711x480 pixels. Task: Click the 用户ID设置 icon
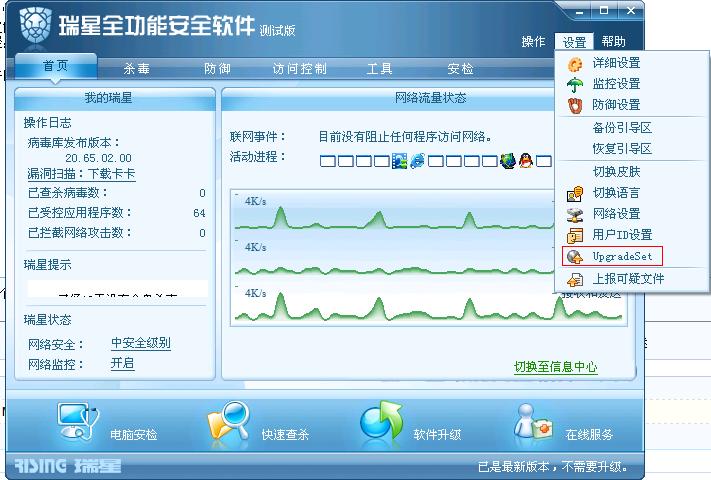click(575, 235)
